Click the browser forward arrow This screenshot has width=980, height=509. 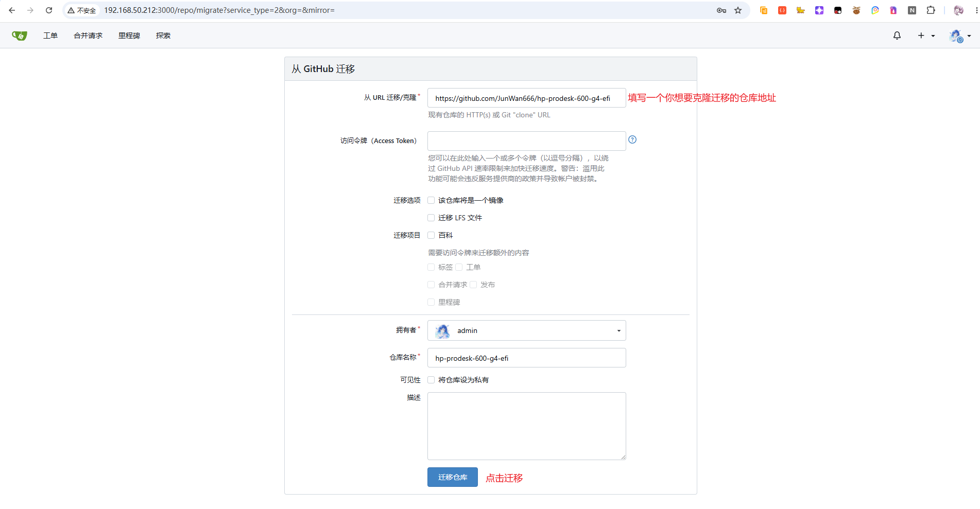click(30, 10)
